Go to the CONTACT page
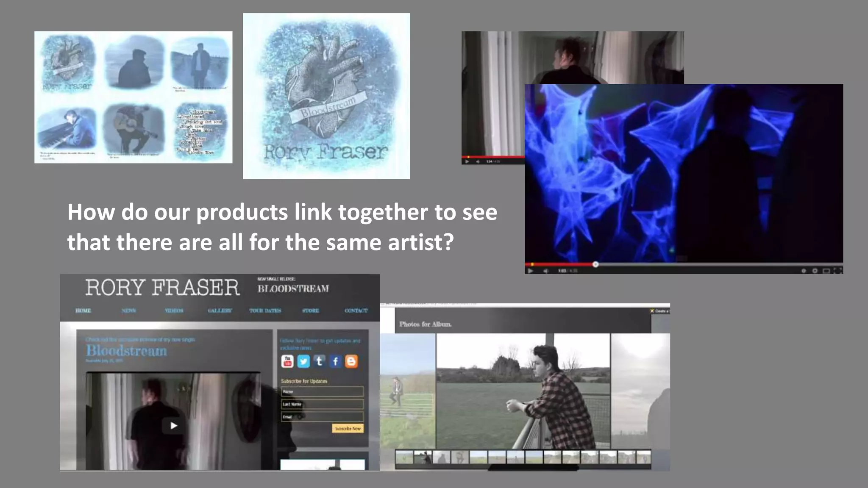Screen dimensions: 868x488 pyautogui.click(x=356, y=311)
